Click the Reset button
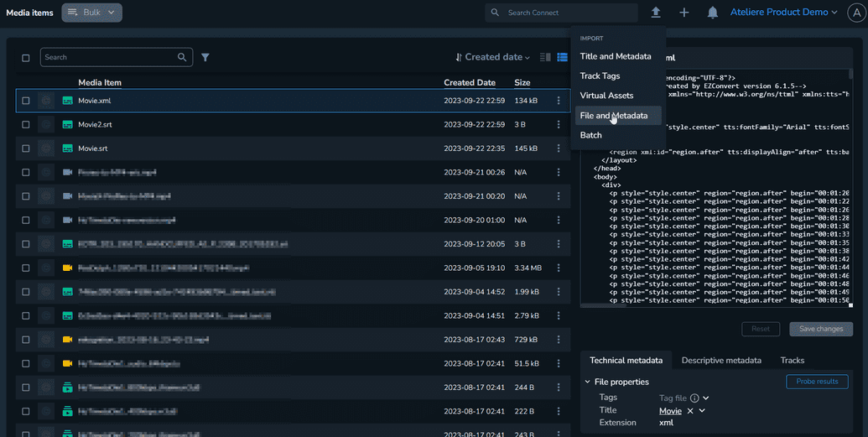Viewport: 868px width, 437px height. point(761,329)
